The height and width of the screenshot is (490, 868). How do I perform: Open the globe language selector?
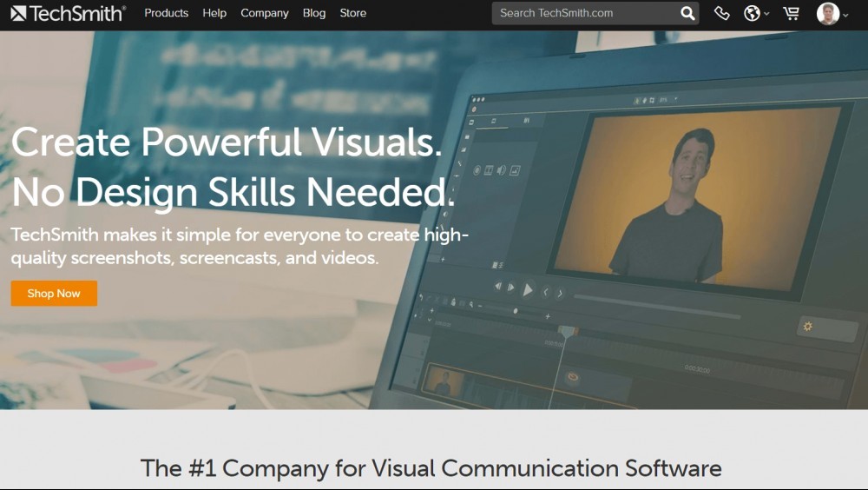click(x=756, y=13)
